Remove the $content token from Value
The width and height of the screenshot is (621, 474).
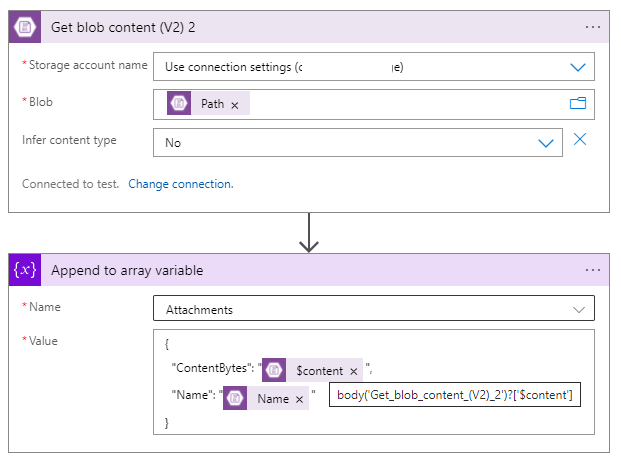click(x=353, y=371)
